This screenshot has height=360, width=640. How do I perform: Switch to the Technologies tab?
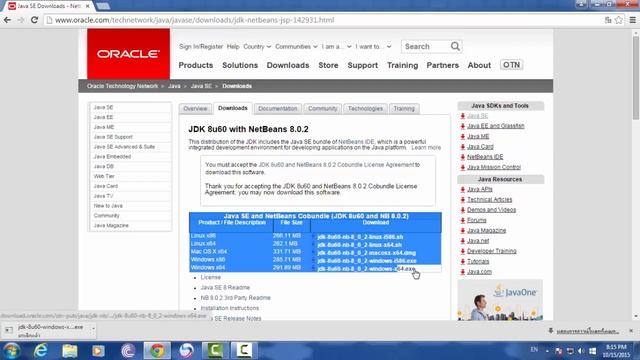365,109
